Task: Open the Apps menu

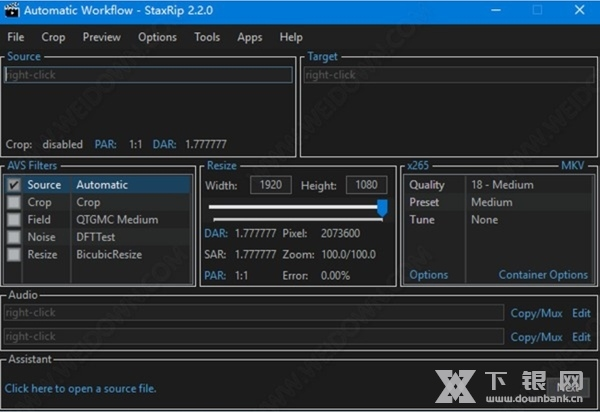Action: pyautogui.click(x=250, y=37)
